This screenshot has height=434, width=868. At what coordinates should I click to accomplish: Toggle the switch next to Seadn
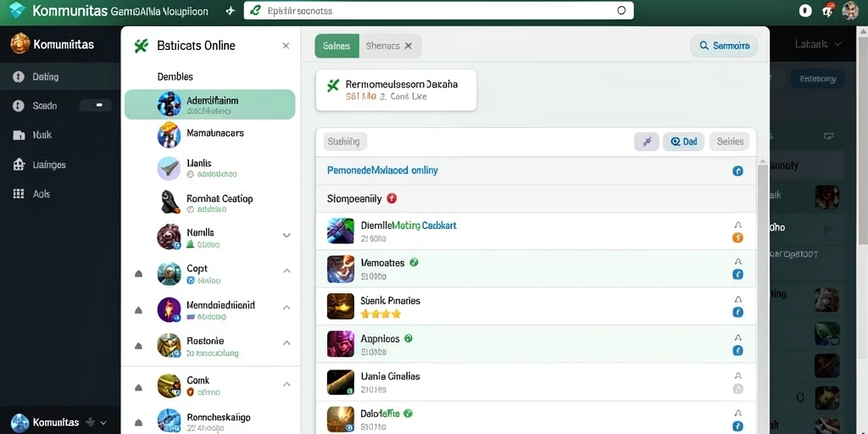[96, 105]
